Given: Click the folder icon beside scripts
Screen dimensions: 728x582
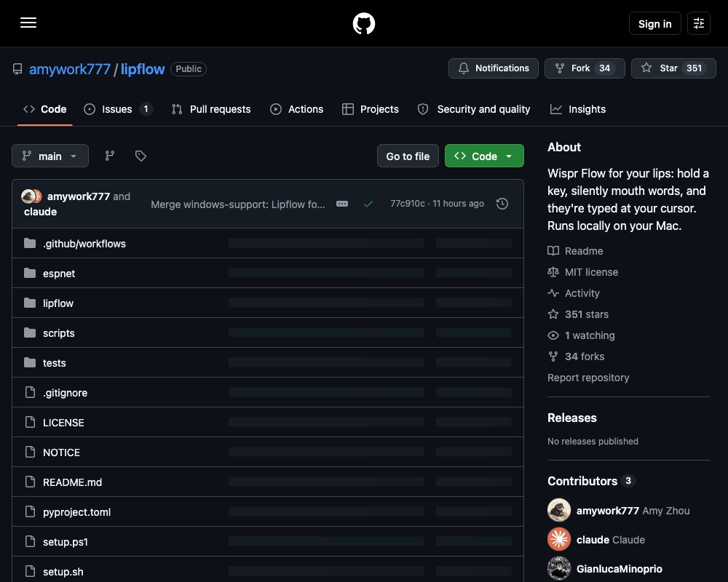Looking at the screenshot, I should 30,332.
